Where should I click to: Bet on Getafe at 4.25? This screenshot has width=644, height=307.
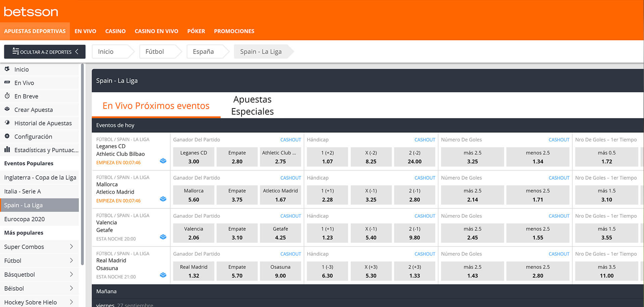[x=280, y=233]
